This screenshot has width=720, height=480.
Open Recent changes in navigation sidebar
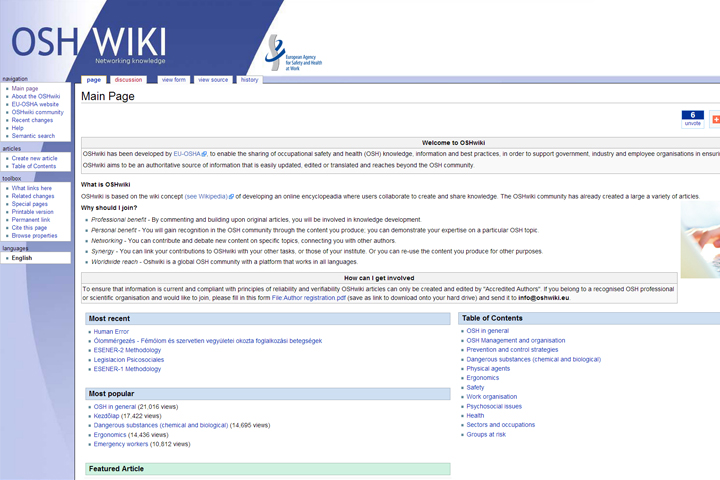point(32,120)
